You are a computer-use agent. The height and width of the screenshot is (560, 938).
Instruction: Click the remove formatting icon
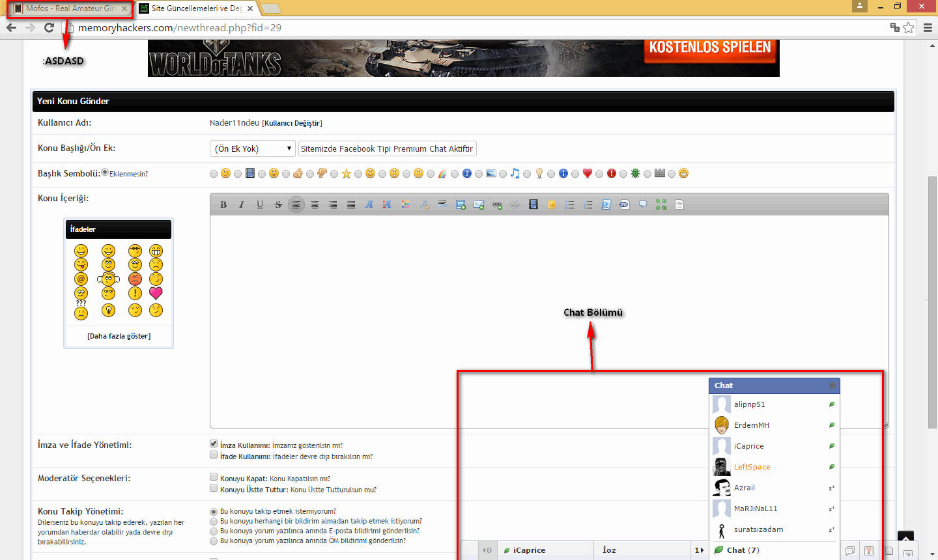click(424, 204)
